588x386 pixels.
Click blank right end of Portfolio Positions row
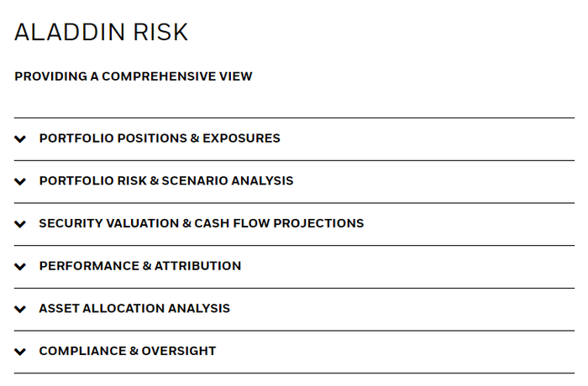504,139
